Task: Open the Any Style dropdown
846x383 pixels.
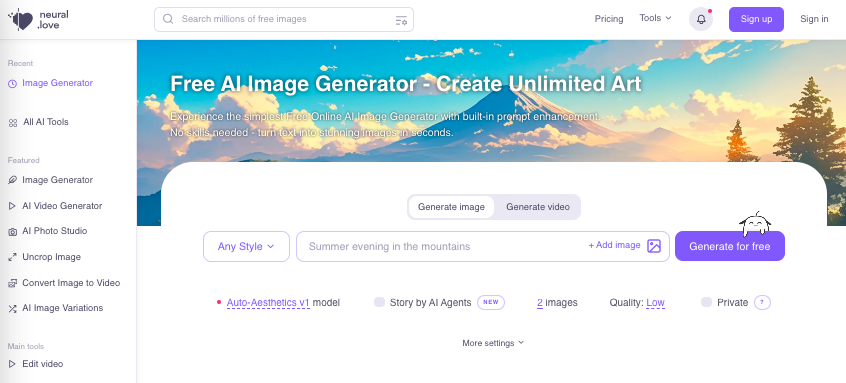Action: click(247, 247)
